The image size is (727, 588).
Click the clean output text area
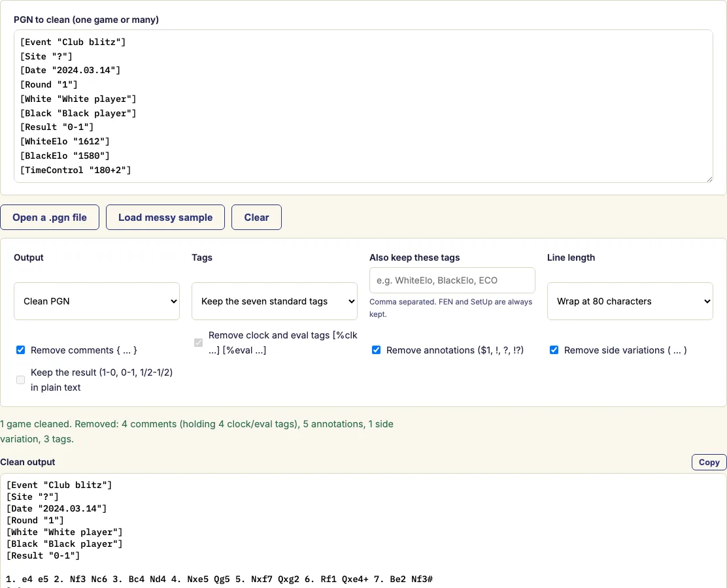click(363, 531)
